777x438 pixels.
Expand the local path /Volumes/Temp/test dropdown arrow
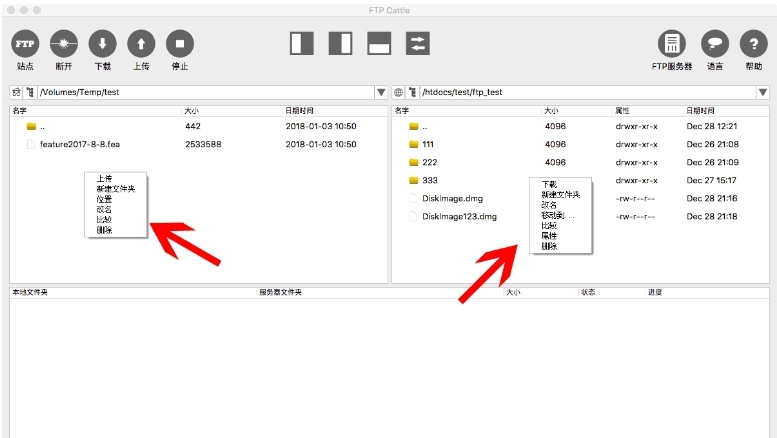pos(381,92)
